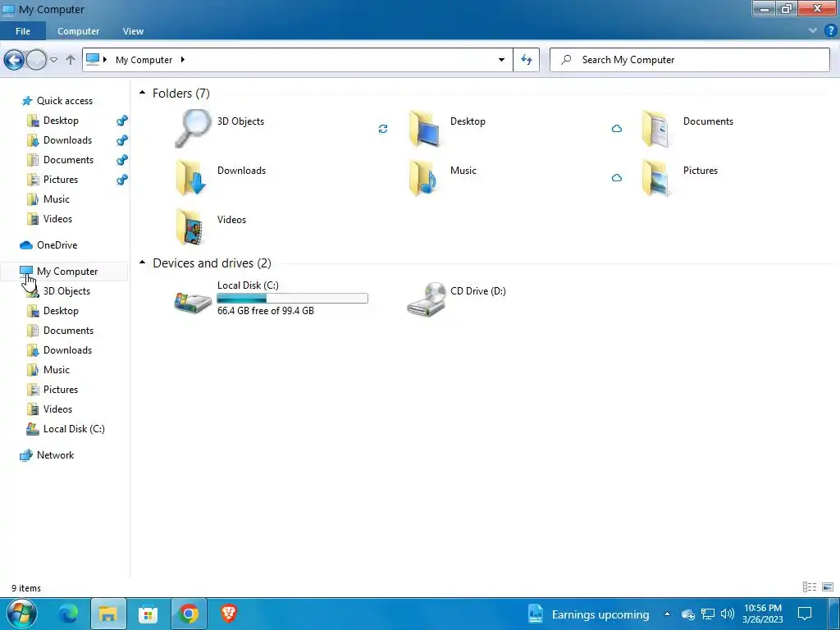Collapse the Folders (7) group
840x630 pixels.
[x=142, y=93]
